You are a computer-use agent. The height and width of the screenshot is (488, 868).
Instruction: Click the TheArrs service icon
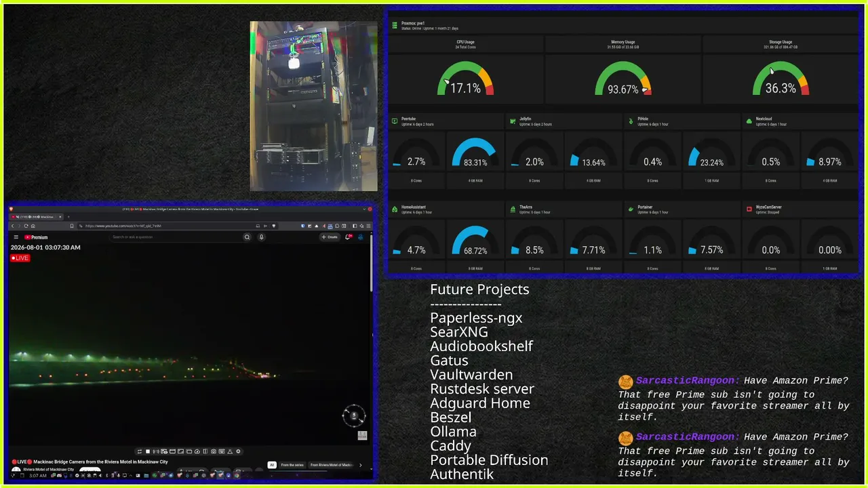[513, 209]
